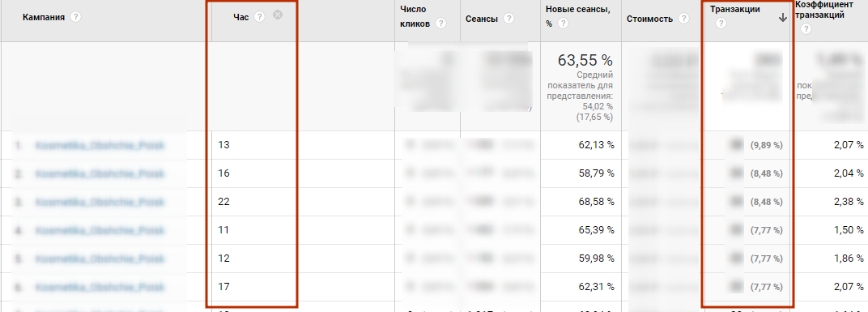Viewport: 868px width, 312px height.
Task: Click help icon next to Кампания header
Action: (x=76, y=18)
